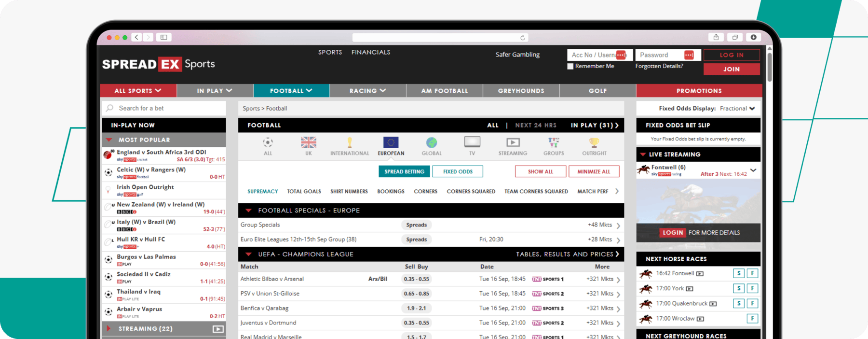Image resolution: width=868 pixels, height=339 pixels.
Task: Click the streaming video icon beside Streaming (22)
Action: click(218, 329)
